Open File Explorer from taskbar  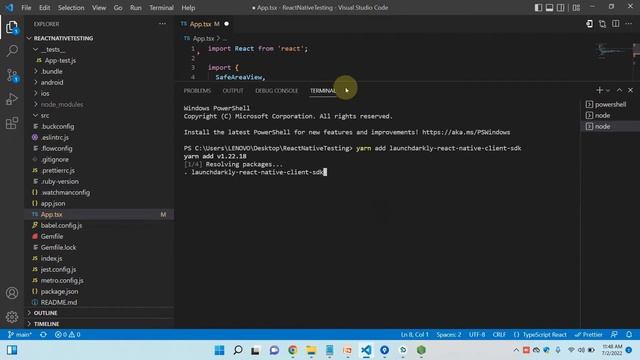311,350
